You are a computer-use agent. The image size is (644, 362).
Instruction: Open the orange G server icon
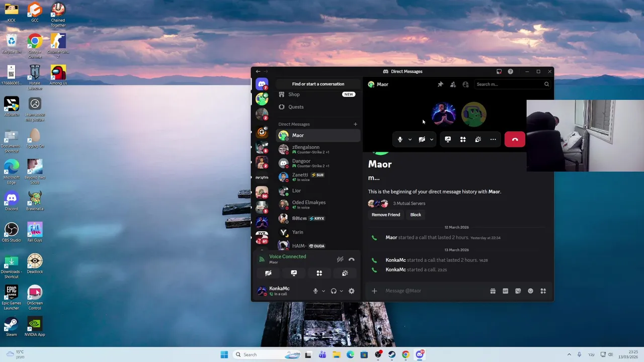coord(262,132)
